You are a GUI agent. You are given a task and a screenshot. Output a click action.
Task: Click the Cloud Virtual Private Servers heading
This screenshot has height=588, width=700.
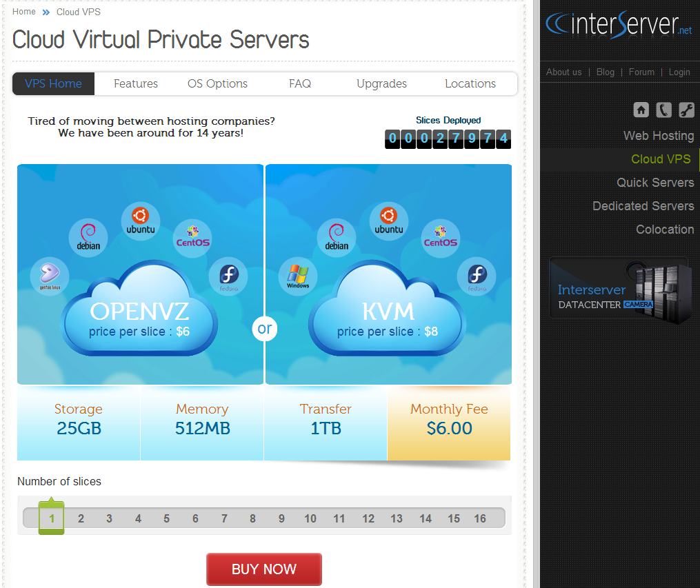point(161,39)
